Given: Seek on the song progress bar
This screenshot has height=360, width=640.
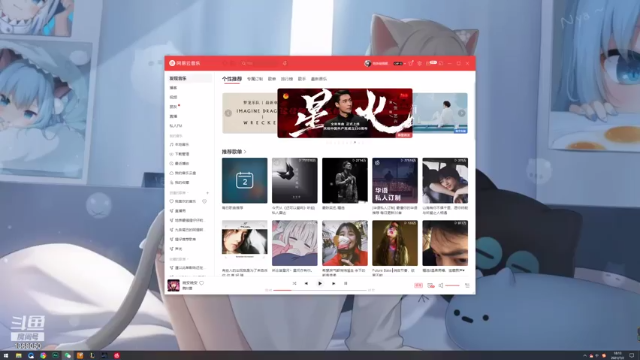Looking at the screenshot, I should 320,290.
